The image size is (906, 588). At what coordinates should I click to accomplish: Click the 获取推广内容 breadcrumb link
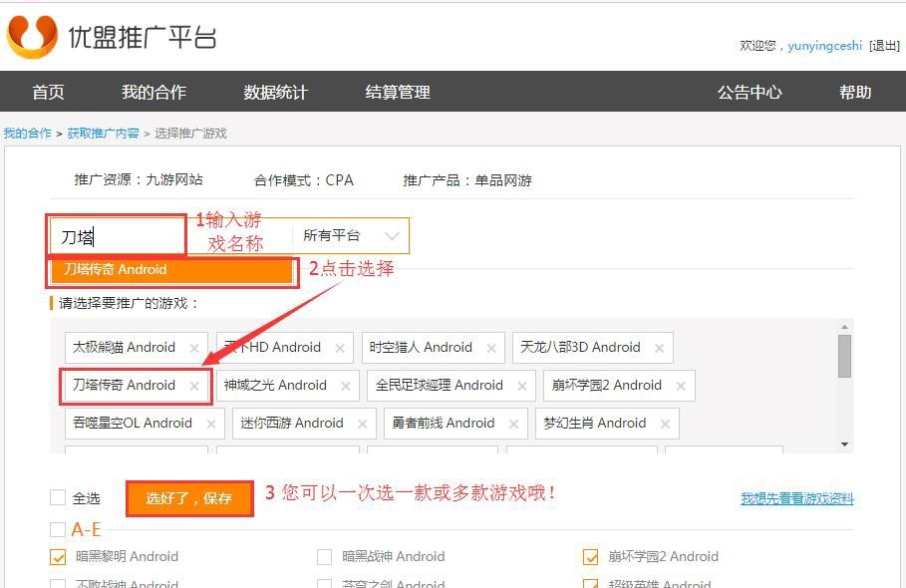104,134
